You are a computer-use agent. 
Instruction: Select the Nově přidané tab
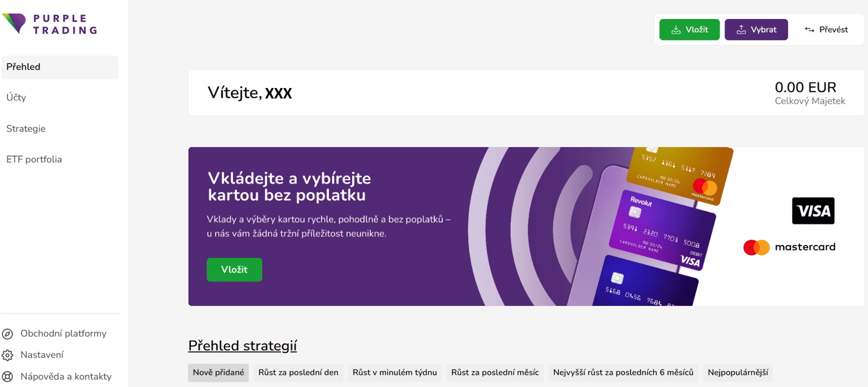pyautogui.click(x=218, y=372)
